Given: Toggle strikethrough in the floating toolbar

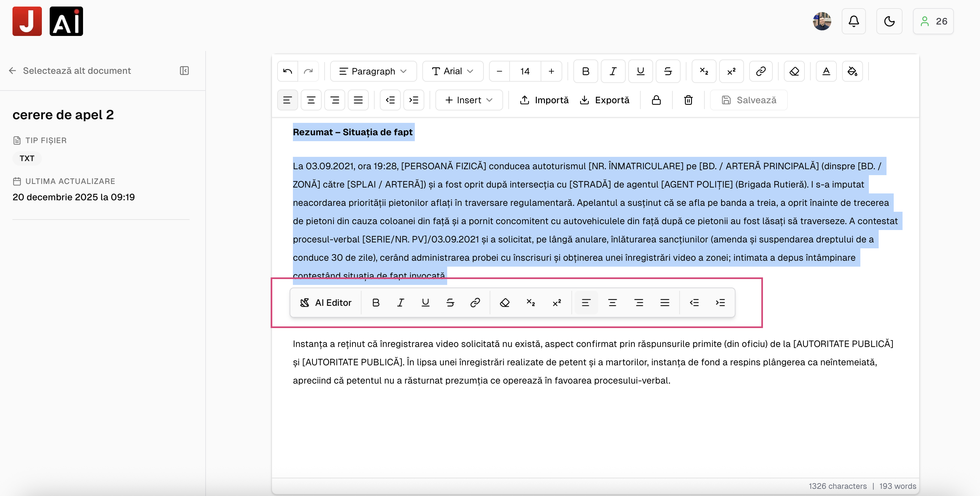Looking at the screenshot, I should pos(450,302).
